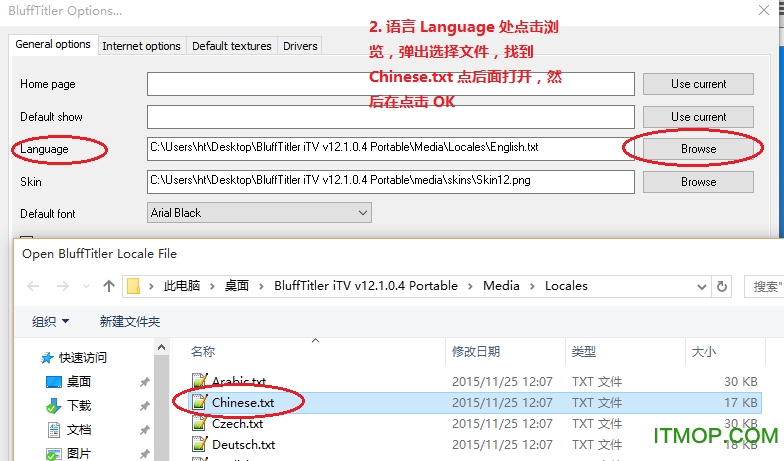
Task: Expand chevron after 此电脑 breadcrumb
Action: click(212, 286)
